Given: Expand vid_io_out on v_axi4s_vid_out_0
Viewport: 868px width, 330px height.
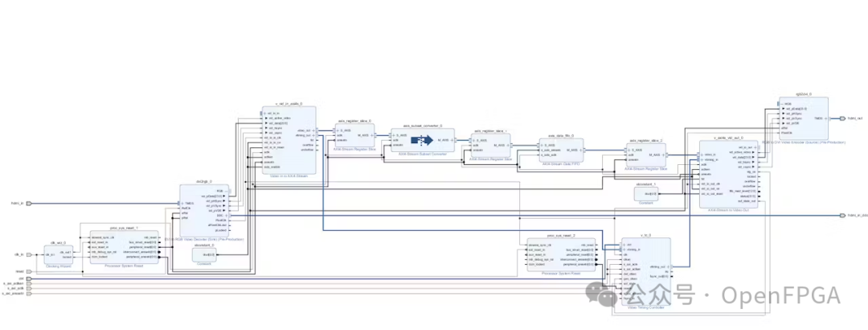Looking at the screenshot, I should click(x=755, y=146).
